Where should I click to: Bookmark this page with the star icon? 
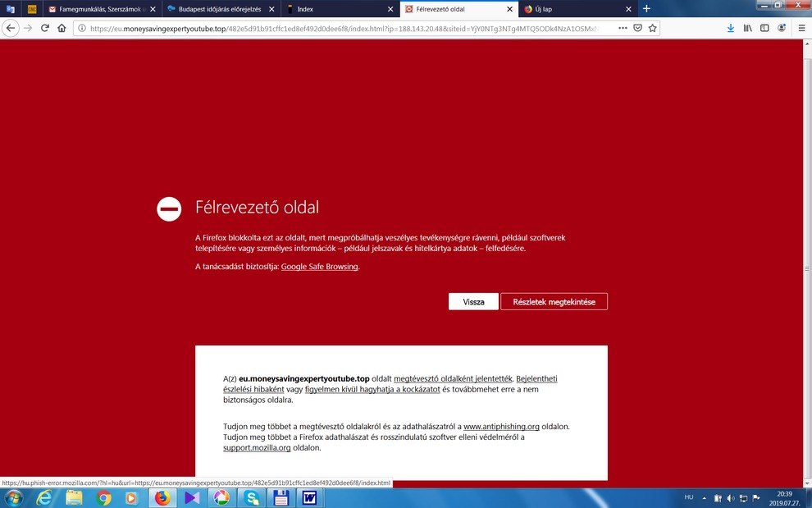pyautogui.click(x=653, y=28)
